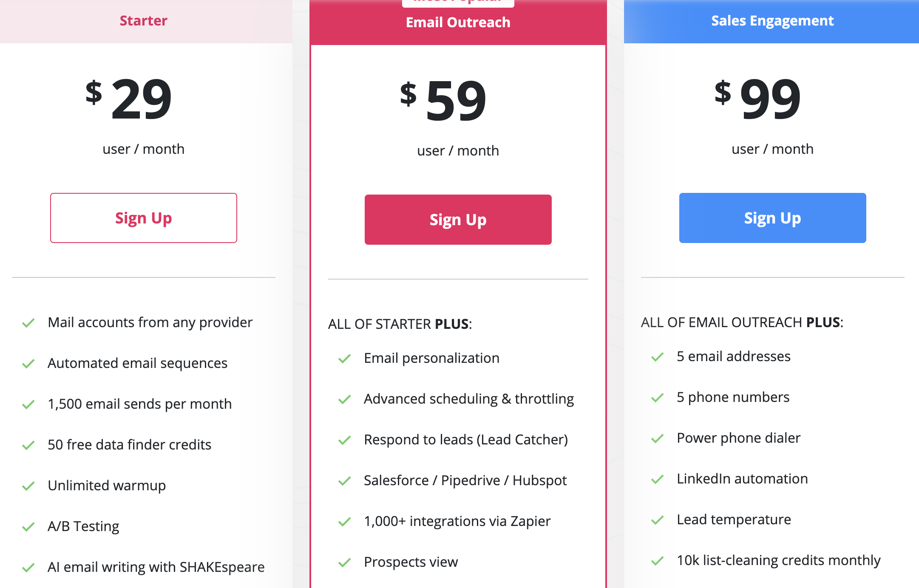
Task: Click checkmark beside 10k list-cleaning credits
Action: [657, 561]
